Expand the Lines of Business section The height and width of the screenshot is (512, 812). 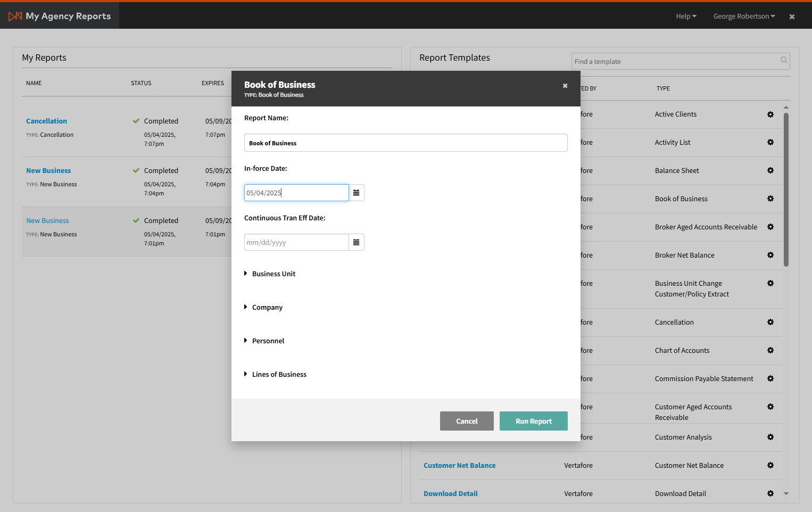[x=275, y=374]
